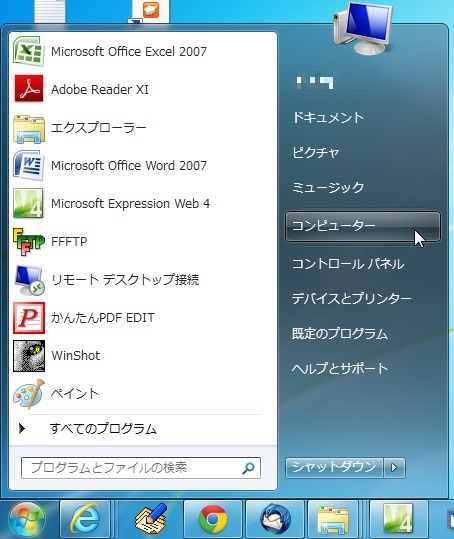
Task: Open ヘルプとサポート link
Action: tap(340, 368)
